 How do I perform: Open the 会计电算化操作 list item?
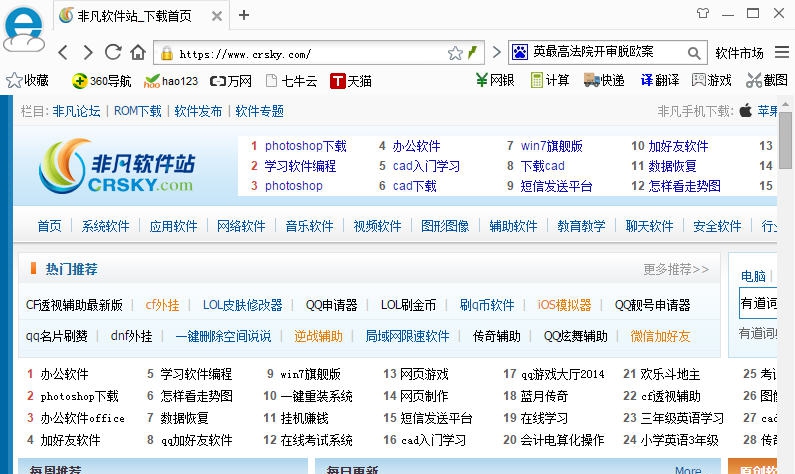click(x=562, y=440)
